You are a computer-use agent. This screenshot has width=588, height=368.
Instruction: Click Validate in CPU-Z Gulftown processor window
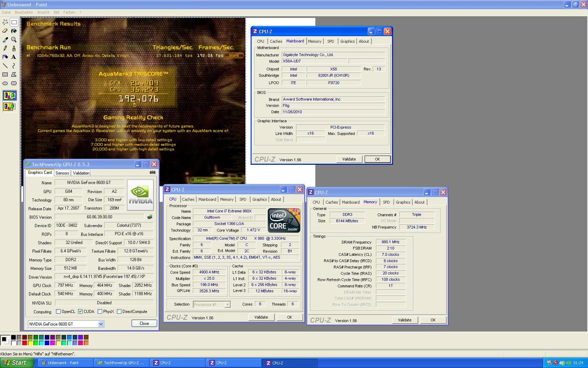[261, 317]
